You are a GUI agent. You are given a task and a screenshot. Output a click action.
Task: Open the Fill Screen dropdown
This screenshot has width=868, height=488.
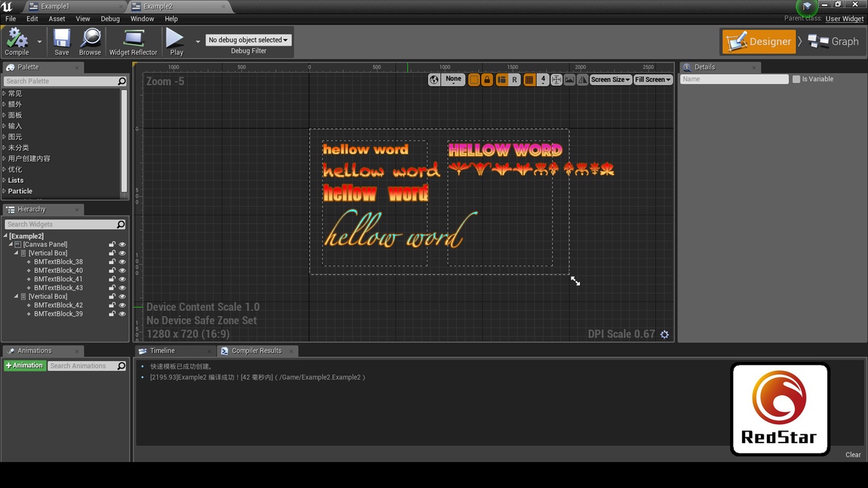(x=653, y=80)
